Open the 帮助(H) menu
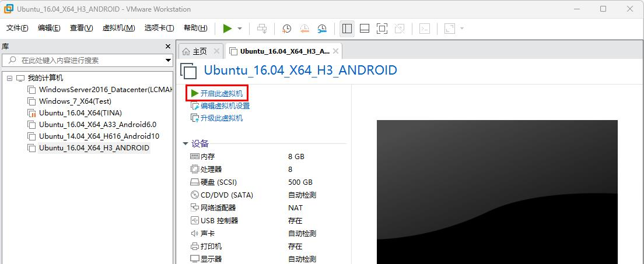The width and height of the screenshot is (644, 264). (x=195, y=28)
